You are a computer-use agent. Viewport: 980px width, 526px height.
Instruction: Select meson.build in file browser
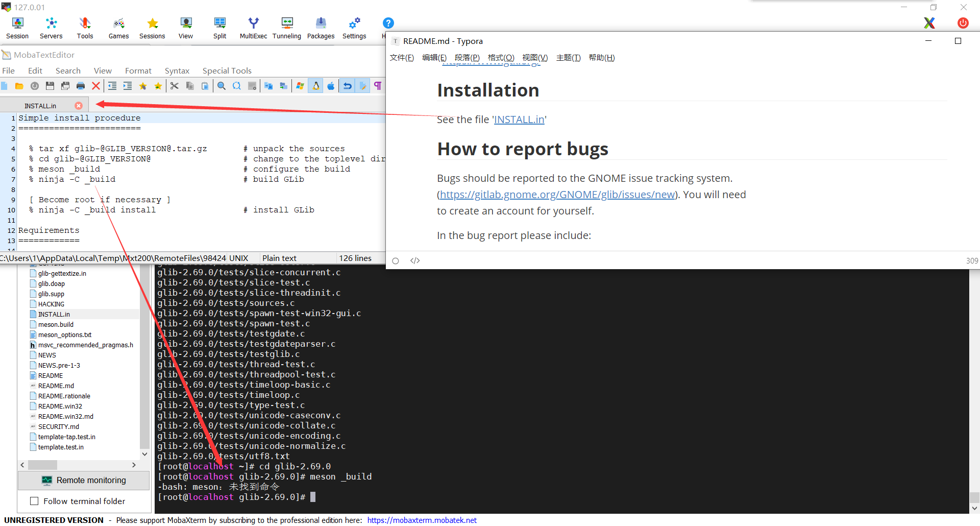pyautogui.click(x=56, y=324)
